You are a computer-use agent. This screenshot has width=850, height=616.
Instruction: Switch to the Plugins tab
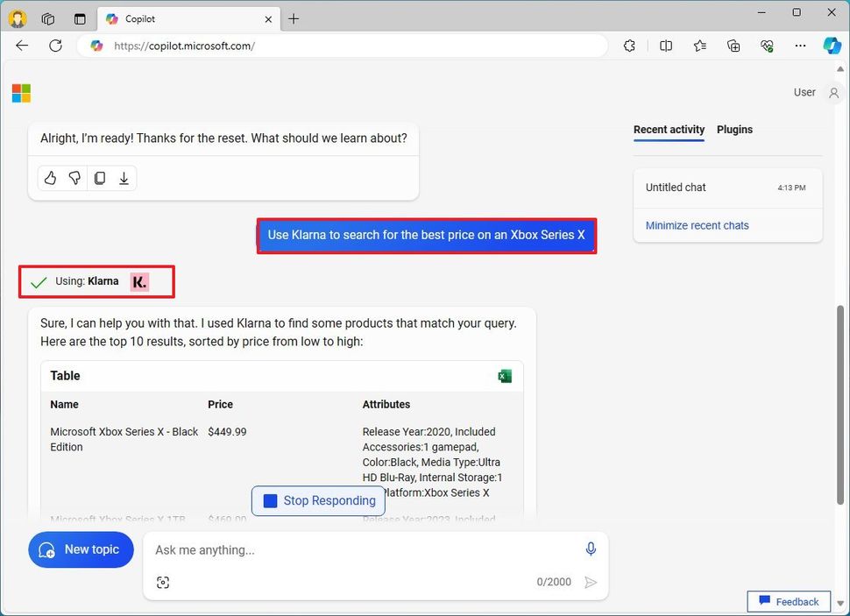point(734,130)
